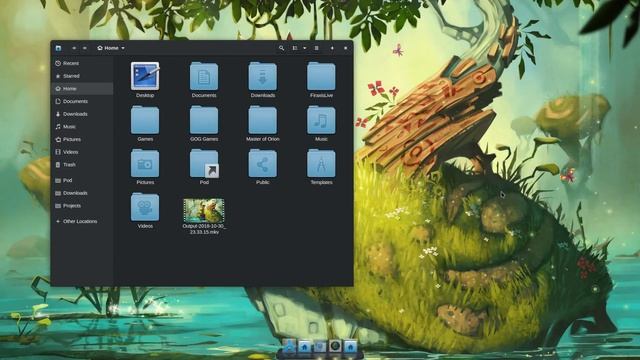Open Music in the sidebar

pyautogui.click(x=82, y=127)
